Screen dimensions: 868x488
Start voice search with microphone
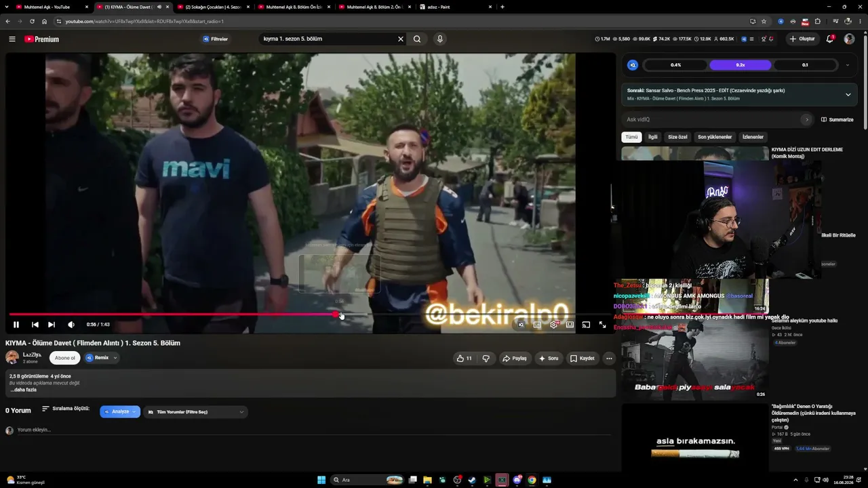440,39
